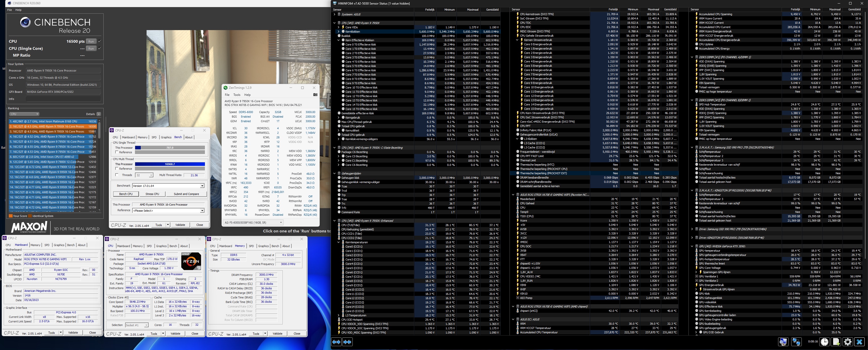Open HWiNFO remote network computers icon
868x350 pixels.
(x=796, y=342)
